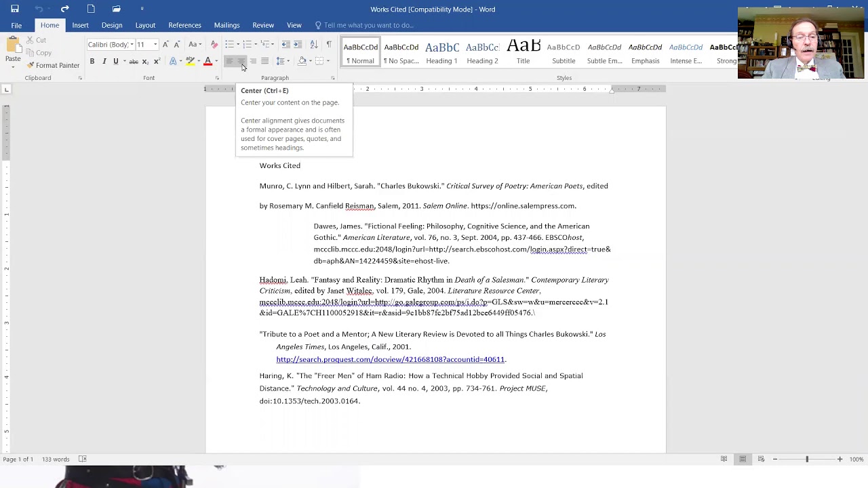This screenshot has height=488, width=868.
Task: Apply the Heading 1 style
Action: pos(441,52)
